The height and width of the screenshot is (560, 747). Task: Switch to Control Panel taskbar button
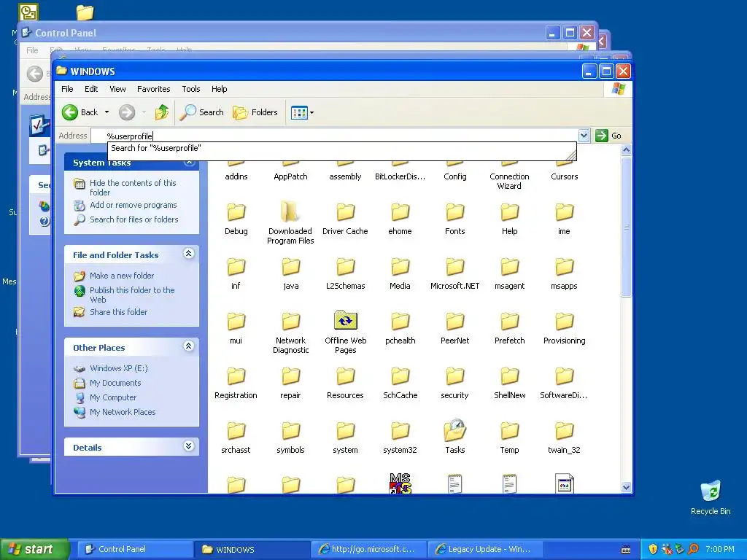(135, 549)
